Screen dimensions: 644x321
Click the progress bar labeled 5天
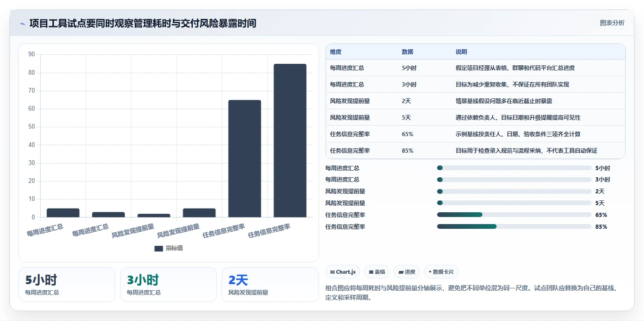click(514, 203)
